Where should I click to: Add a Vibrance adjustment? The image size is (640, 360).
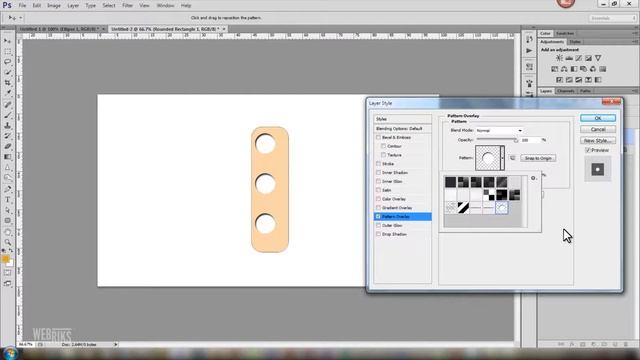pos(598,58)
